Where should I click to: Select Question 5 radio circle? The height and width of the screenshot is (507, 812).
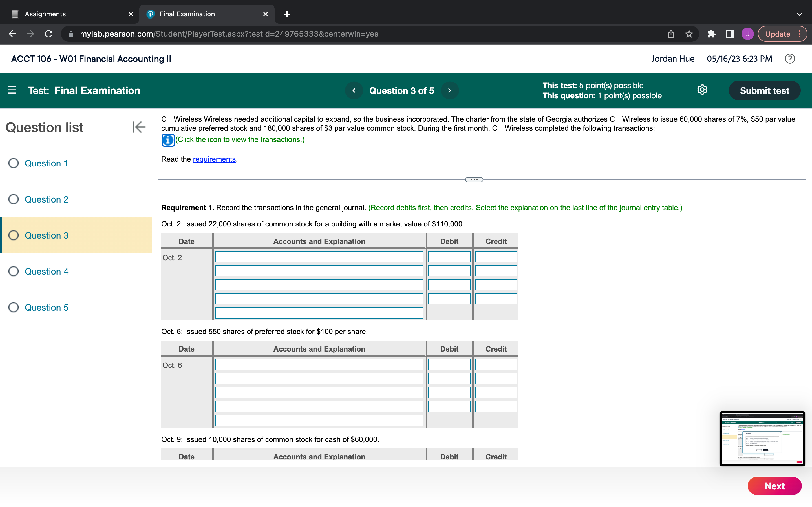tap(14, 308)
